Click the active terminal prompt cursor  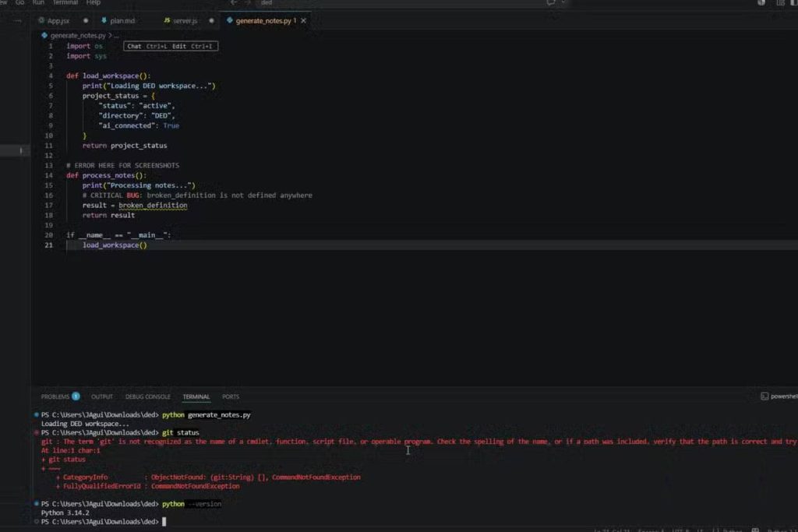164,522
